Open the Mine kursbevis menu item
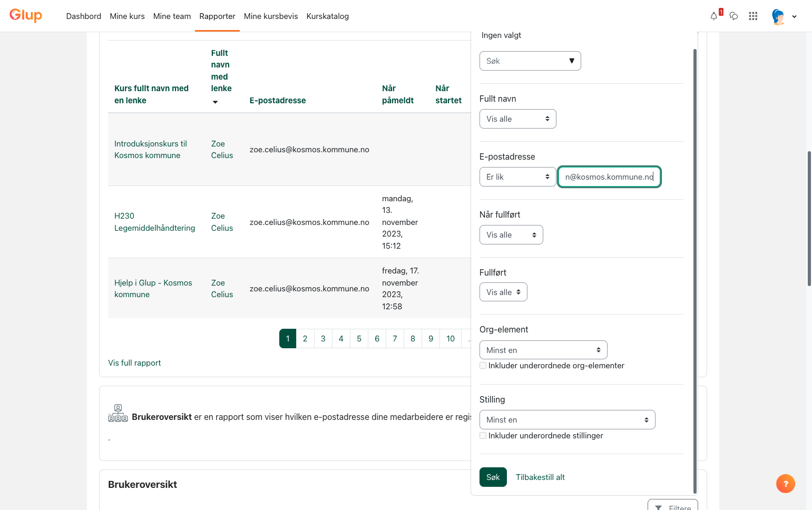 point(271,16)
